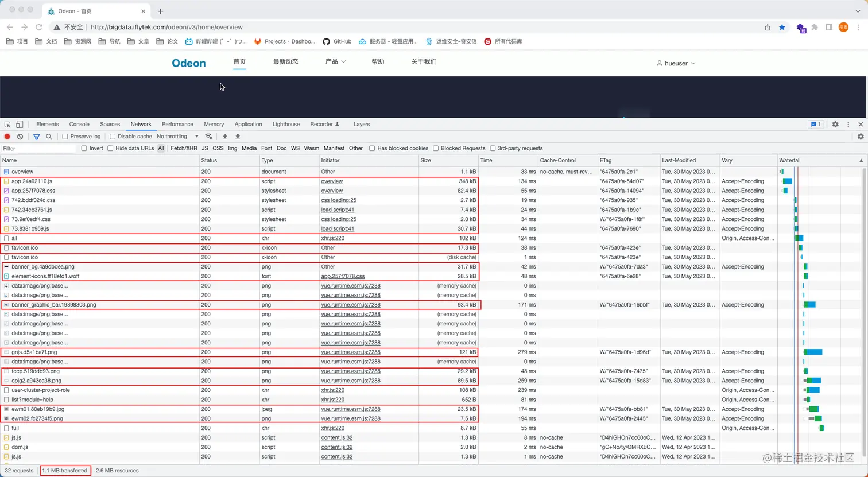The width and height of the screenshot is (868, 477).
Task: Open the No throttling dropdown
Action: click(177, 137)
